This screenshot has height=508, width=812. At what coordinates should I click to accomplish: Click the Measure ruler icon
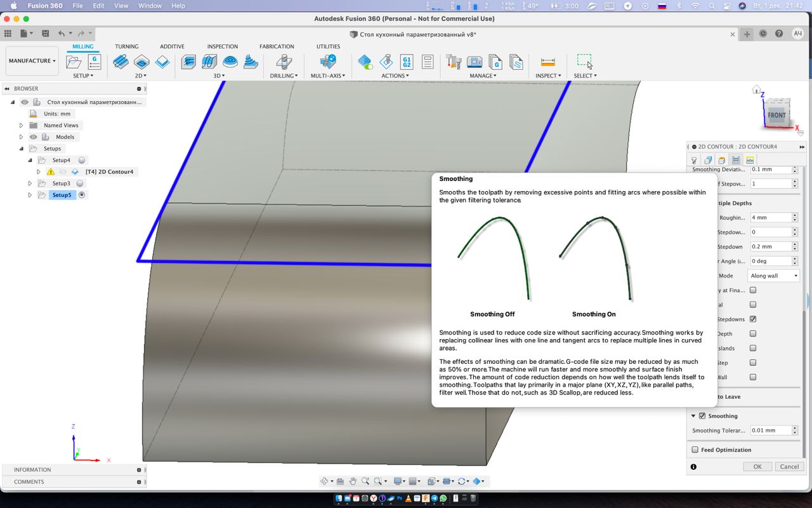[x=548, y=62]
